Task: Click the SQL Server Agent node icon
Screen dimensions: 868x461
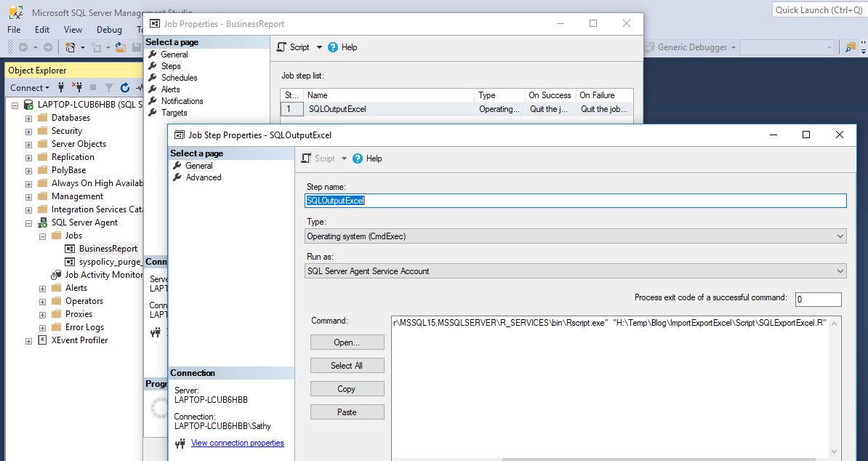Action: pyautogui.click(x=42, y=223)
